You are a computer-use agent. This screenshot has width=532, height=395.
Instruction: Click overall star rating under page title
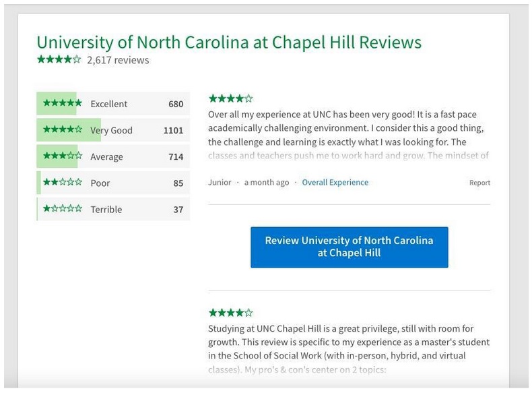[x=59, y=60]
